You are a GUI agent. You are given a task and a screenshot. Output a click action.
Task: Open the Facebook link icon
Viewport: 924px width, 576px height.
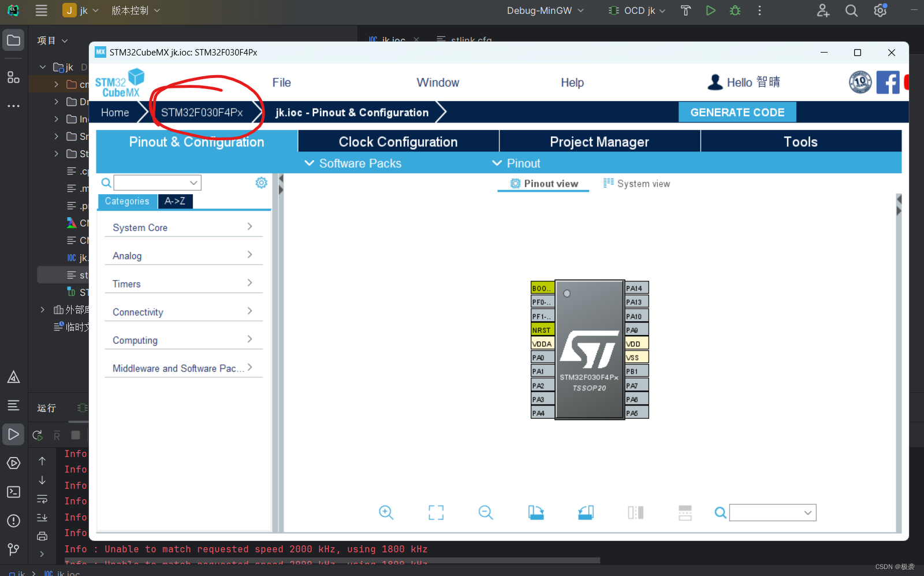[888, 82]
